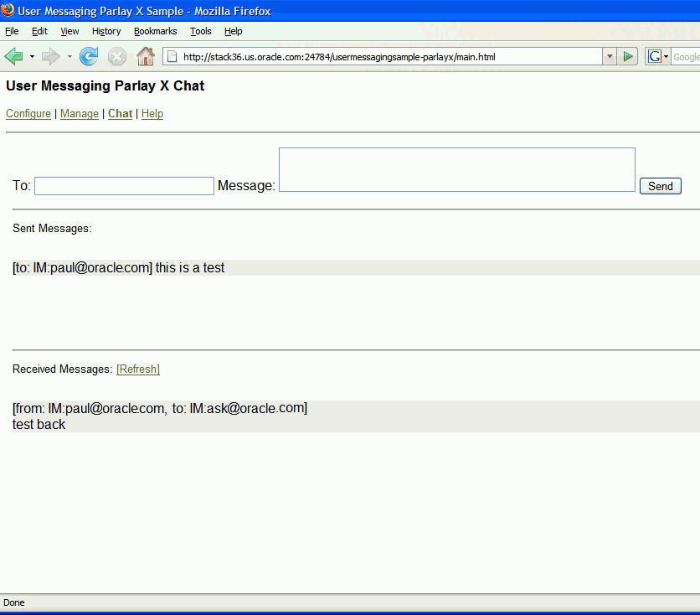
Task: Click the green Go arrow button
Action: coord(628,57)
